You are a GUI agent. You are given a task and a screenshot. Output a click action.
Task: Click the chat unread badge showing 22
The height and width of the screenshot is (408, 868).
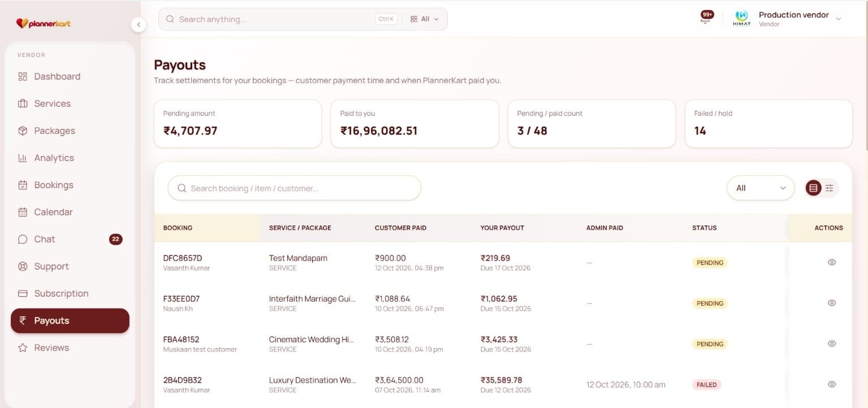(x=115, y=239)
